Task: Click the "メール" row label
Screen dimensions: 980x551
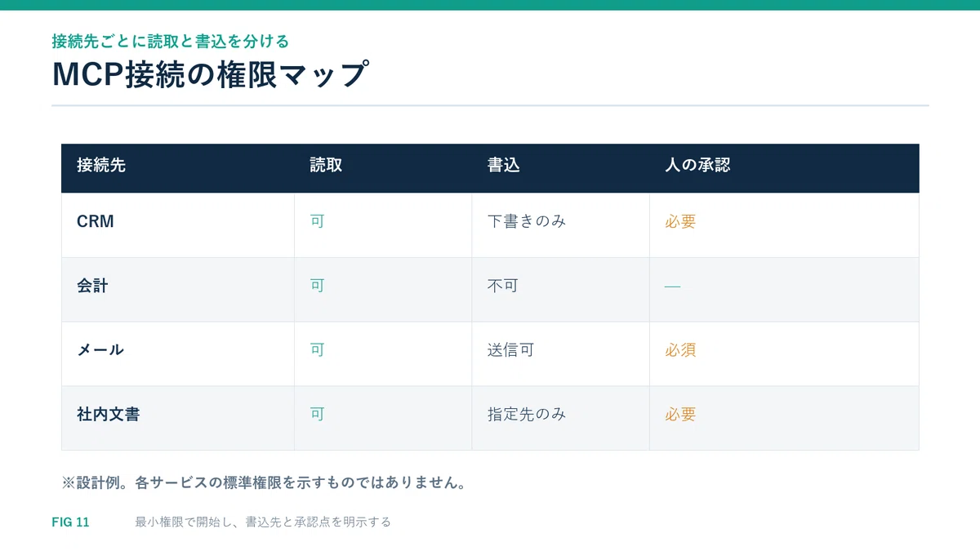Action: [x=100, y=350]
